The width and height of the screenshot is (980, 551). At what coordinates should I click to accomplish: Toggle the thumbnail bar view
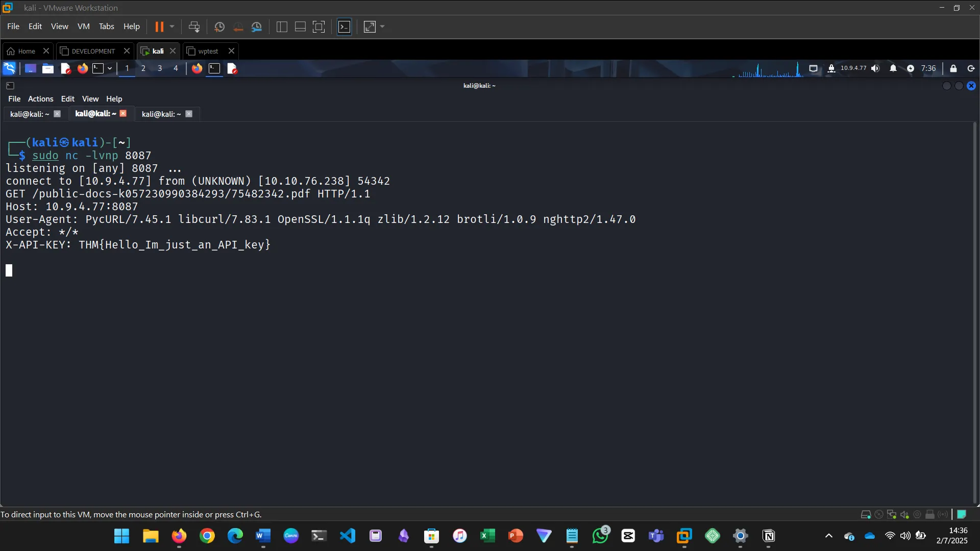pos(300,27)
